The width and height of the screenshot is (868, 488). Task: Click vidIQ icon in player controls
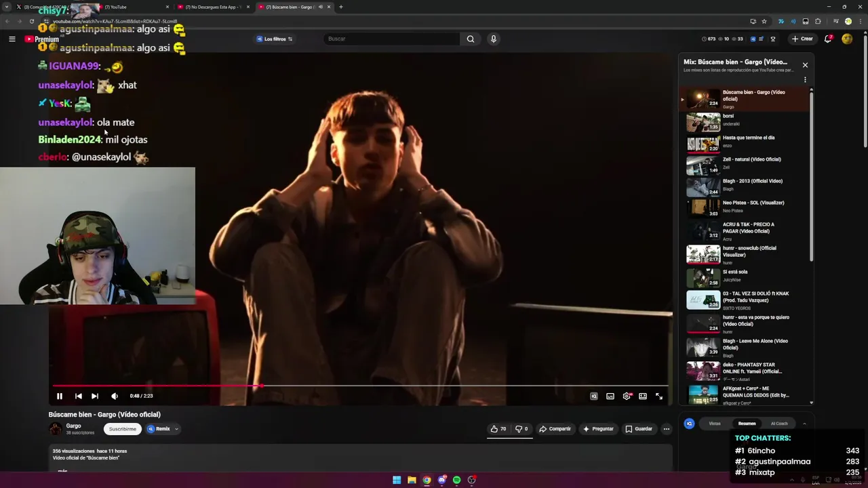coord(594,396)
